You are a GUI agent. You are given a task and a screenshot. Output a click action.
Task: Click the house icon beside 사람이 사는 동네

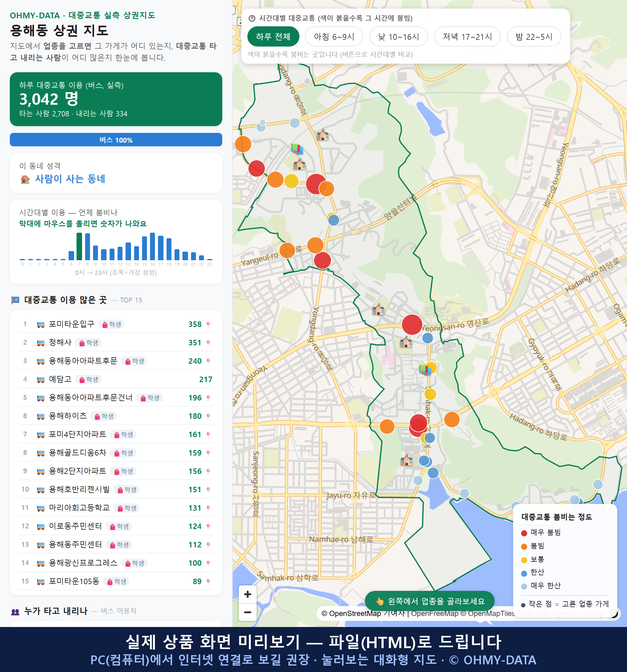[x=25, y=179]
